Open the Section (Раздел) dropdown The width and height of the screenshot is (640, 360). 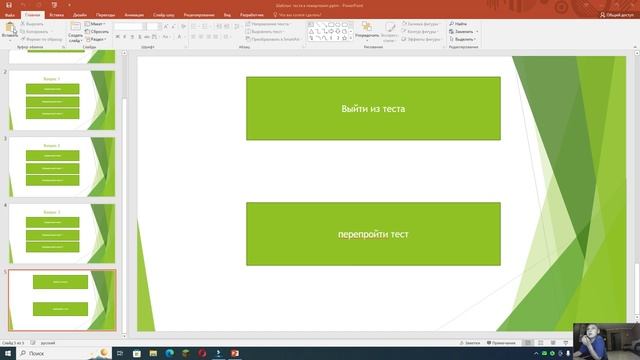coord(96,39)
